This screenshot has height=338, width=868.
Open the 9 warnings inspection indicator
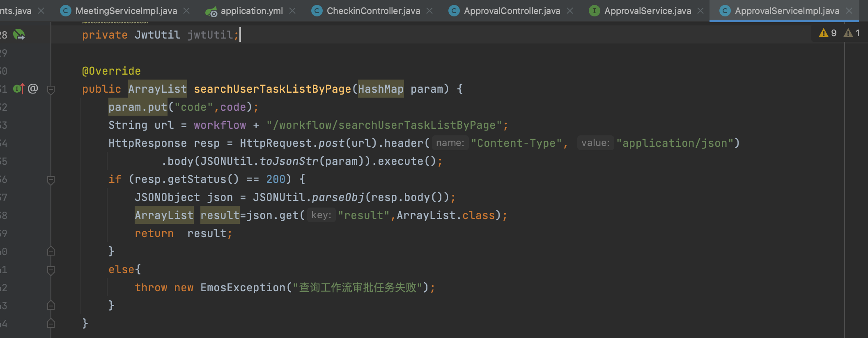(827, 33)
